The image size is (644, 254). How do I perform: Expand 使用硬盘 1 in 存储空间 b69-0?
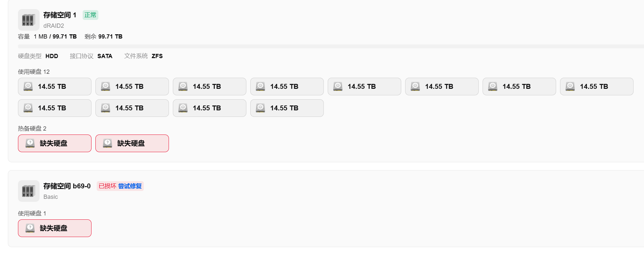tap(32, 213)
